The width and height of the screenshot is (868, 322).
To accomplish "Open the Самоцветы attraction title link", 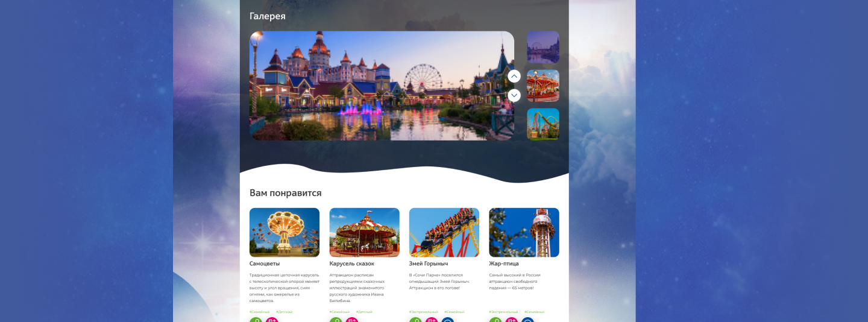I will tap(265, 264).
